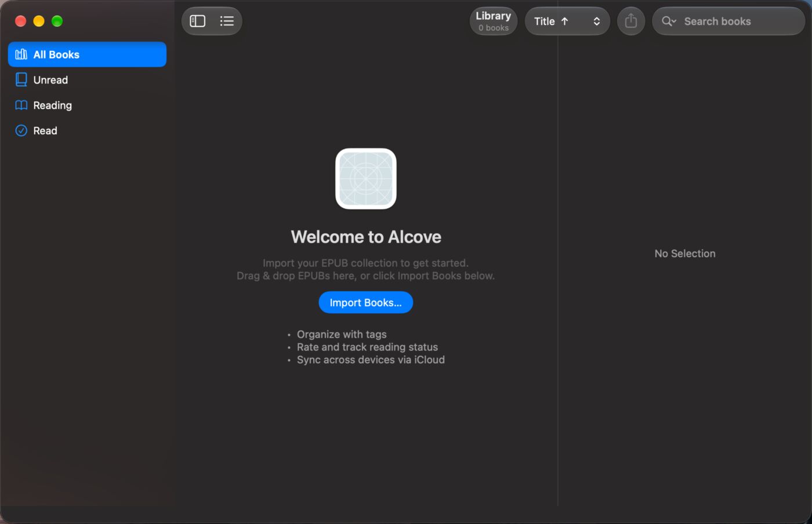The image size is (812, 524).
Task: Click 'Import your EPUB collection' text line
Action: [x=365, y=263]
